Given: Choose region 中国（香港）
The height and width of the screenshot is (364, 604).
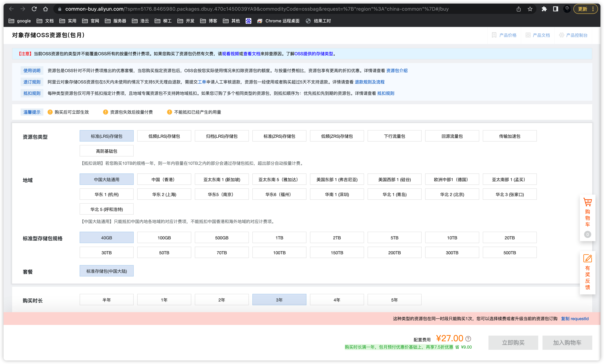Looking at the screenshot, I should (x=164, y=180).
